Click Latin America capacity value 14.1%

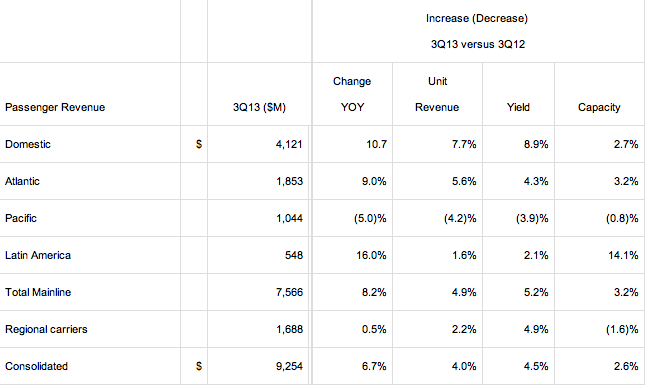point(623,255)
